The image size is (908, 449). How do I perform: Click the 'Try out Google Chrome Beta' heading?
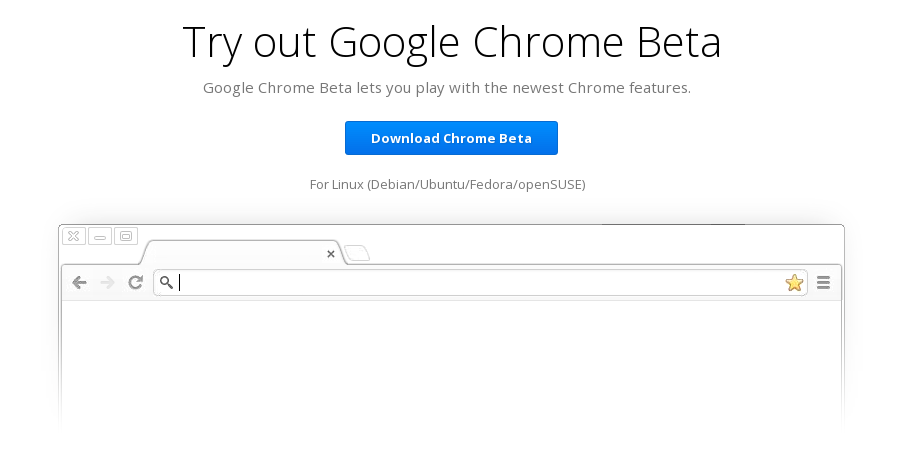click(x=452, y=42)
